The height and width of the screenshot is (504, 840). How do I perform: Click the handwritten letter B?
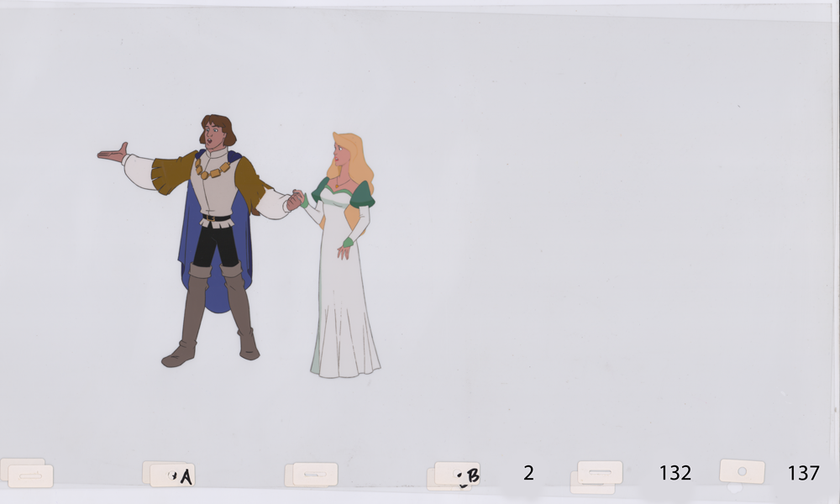472,475
